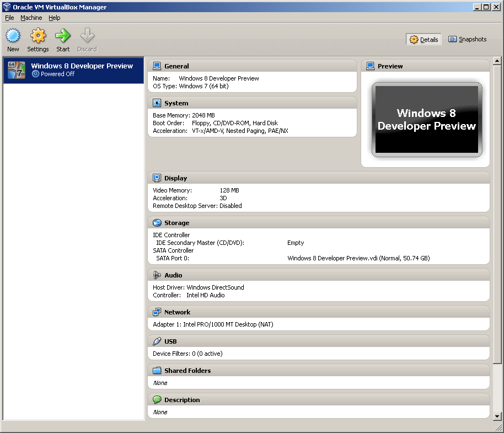504x433 pixels.
Task: Click the Powered Off state icon
Action: pos(35,74)
